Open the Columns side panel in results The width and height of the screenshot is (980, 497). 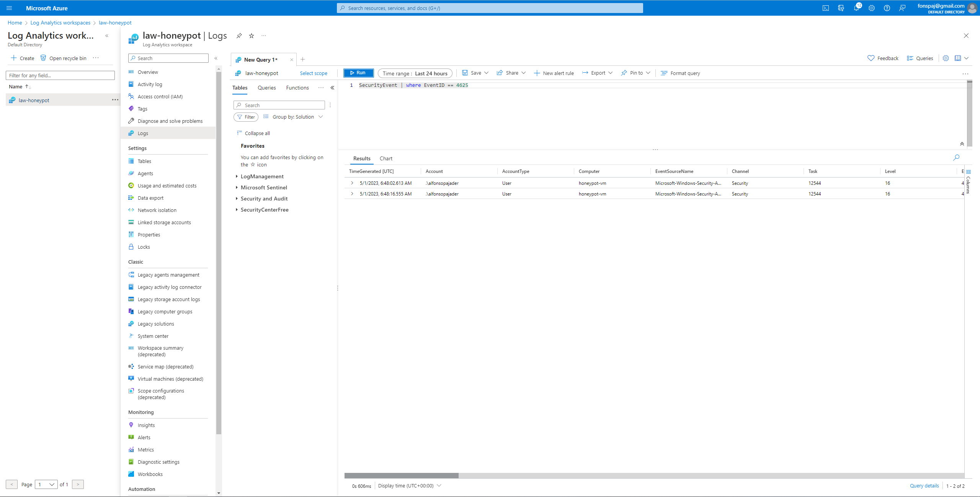[x=969, y=182]
